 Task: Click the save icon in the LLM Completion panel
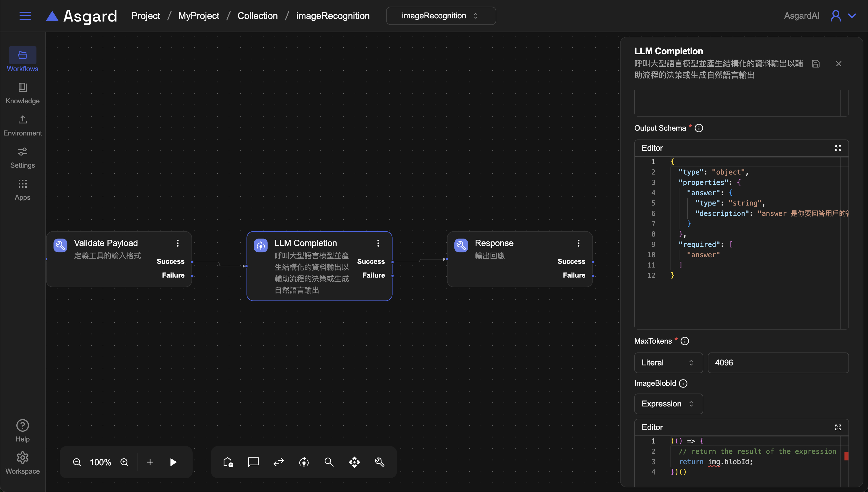click(x=816, y=64)
